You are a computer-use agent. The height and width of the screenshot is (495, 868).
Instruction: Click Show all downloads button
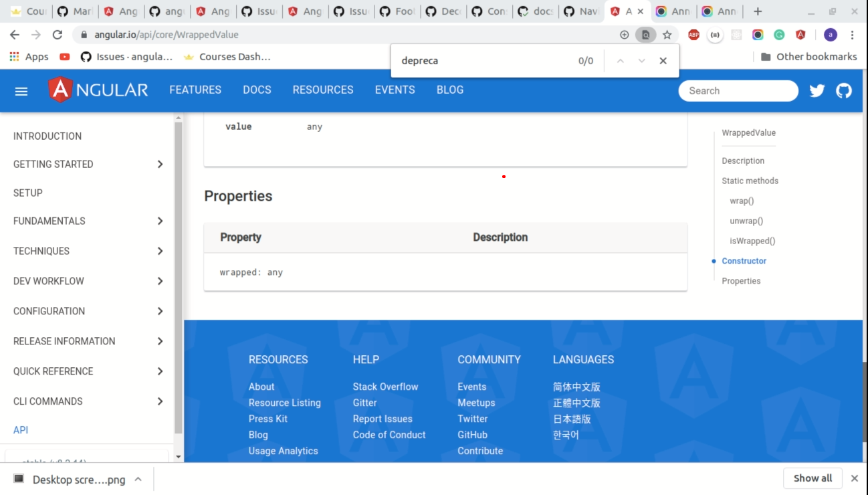click(x=812, y=478)
